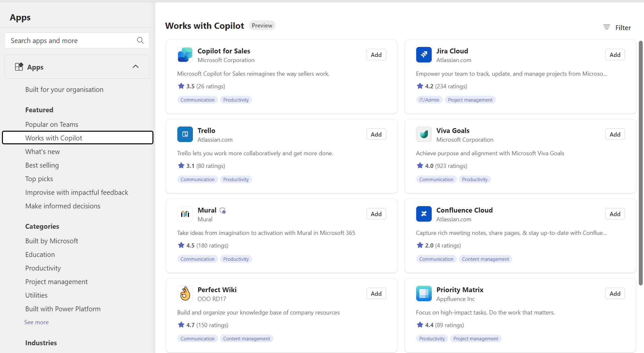
Task: Click IT/Admin tag on Jira Cloud
Action: pos(429,100)
